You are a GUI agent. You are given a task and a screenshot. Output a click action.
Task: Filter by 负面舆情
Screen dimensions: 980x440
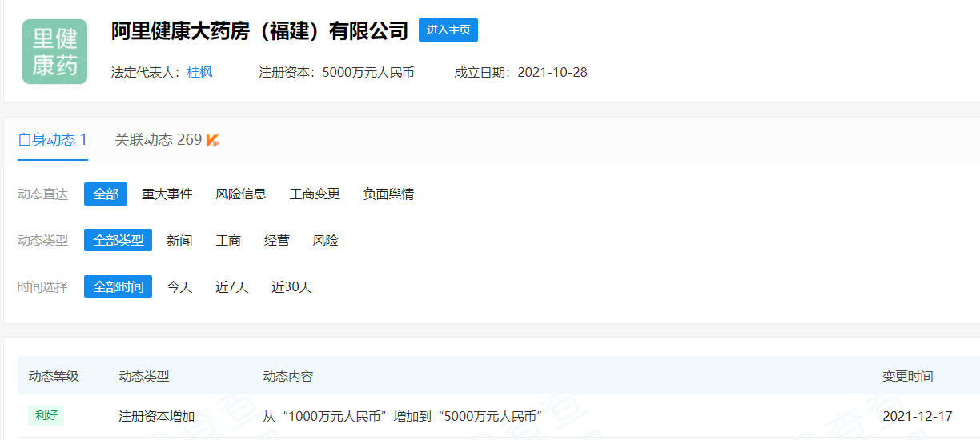[x=388, y=194]
